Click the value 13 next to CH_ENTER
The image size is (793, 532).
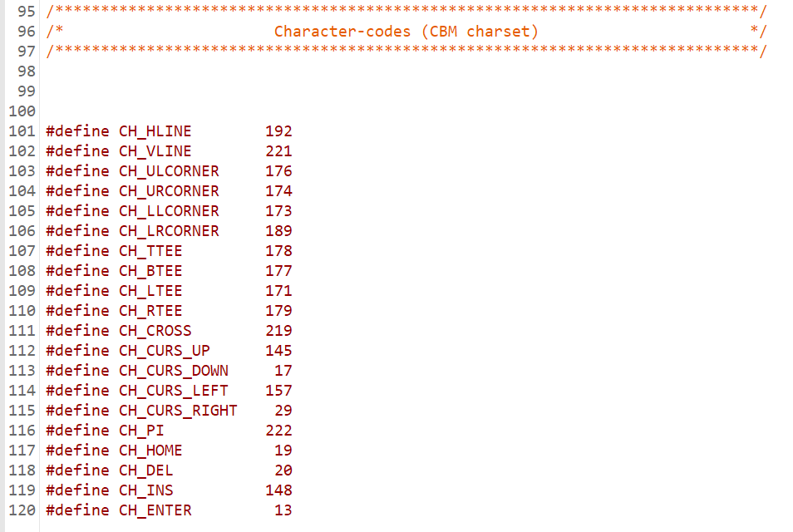point(283,510)
